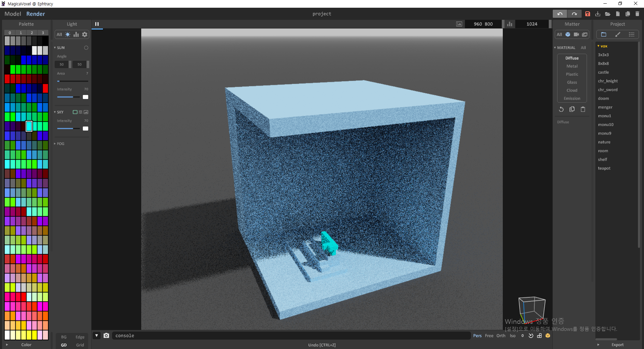This screenshot has height=349, width=644.
Task: Toggle the SUN circle option
Action: coord(86,48)
